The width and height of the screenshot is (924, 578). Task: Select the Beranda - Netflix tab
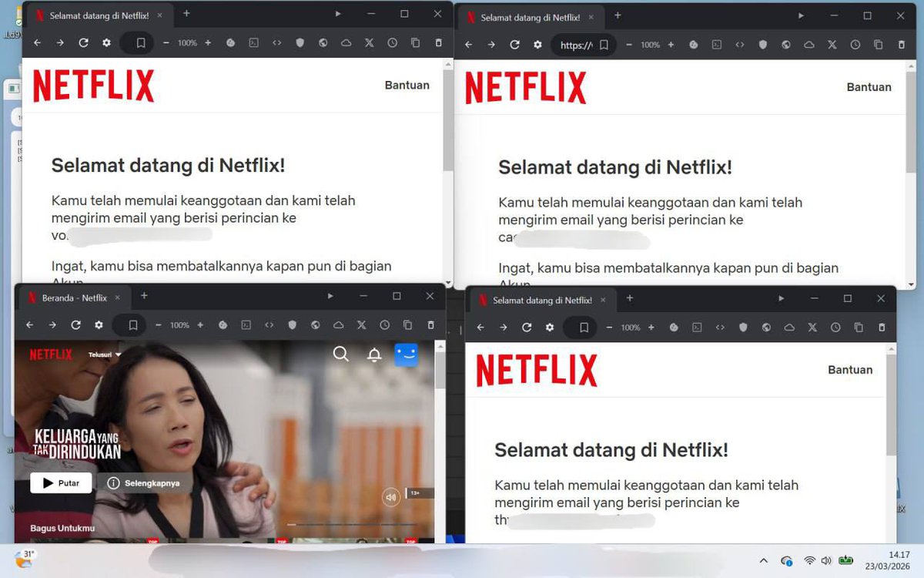(73, 297)
